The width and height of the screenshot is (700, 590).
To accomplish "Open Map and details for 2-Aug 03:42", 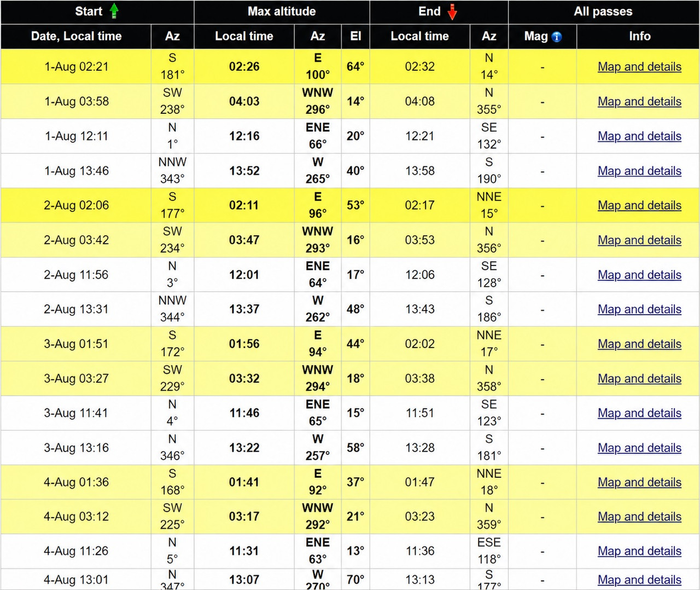I will pyautogui.click(x=639, y=240).
